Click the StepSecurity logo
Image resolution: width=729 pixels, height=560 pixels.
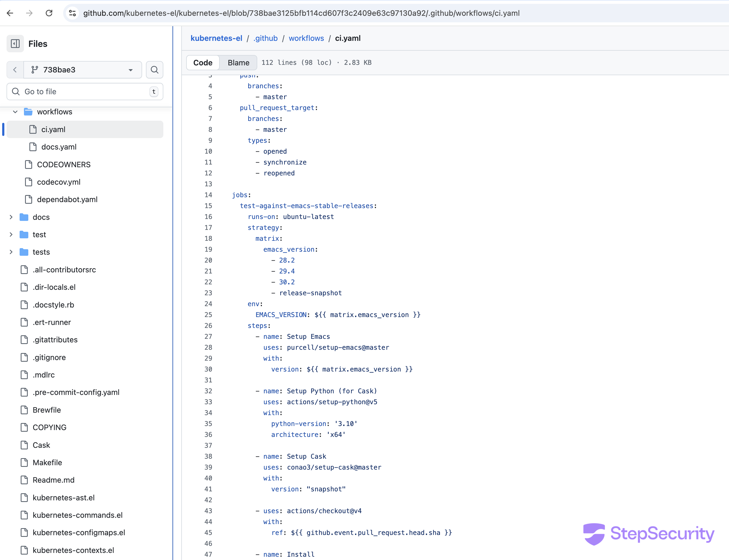648,533
